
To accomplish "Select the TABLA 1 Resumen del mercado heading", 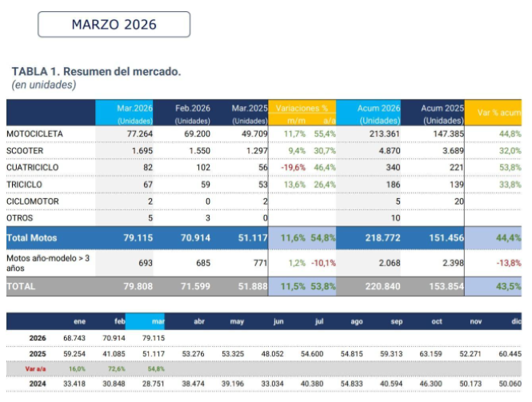I will pyautogui.click(x=96, y=72).
